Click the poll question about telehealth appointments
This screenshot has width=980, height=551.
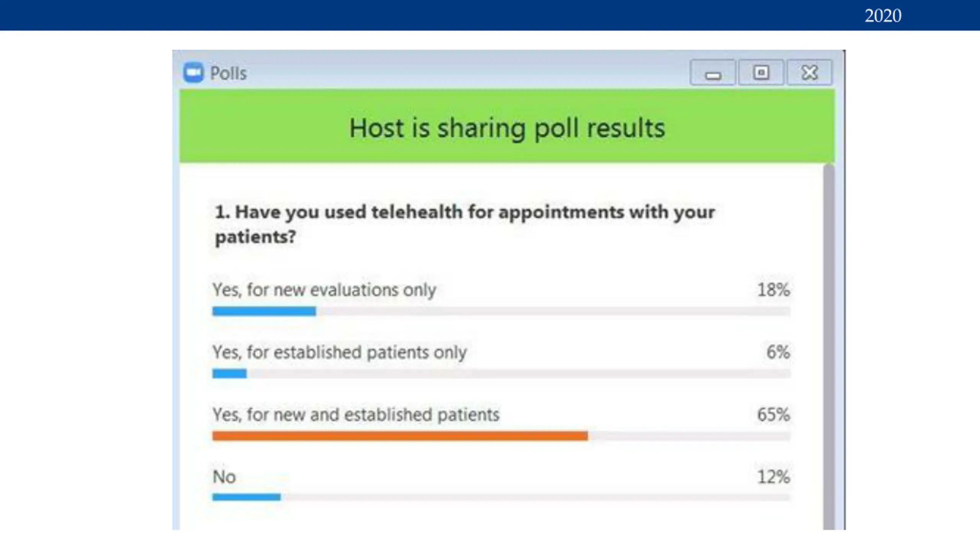coord(464,224)
